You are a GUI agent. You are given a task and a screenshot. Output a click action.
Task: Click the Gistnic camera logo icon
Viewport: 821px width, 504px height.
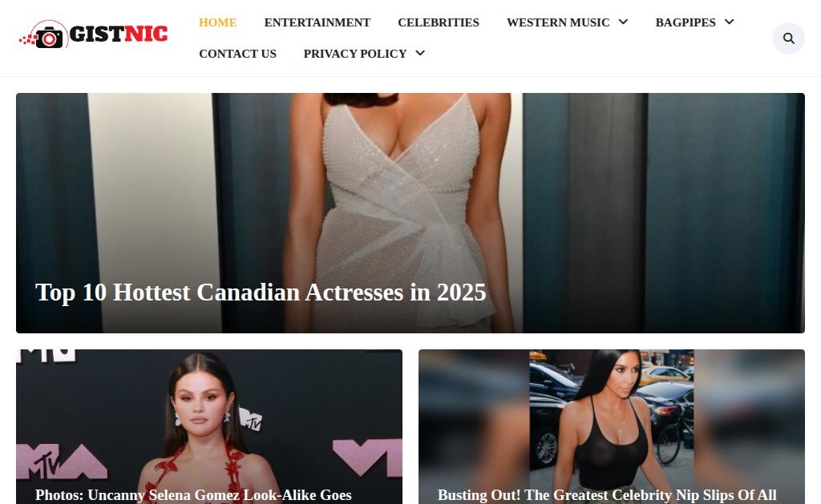(44, 35)
